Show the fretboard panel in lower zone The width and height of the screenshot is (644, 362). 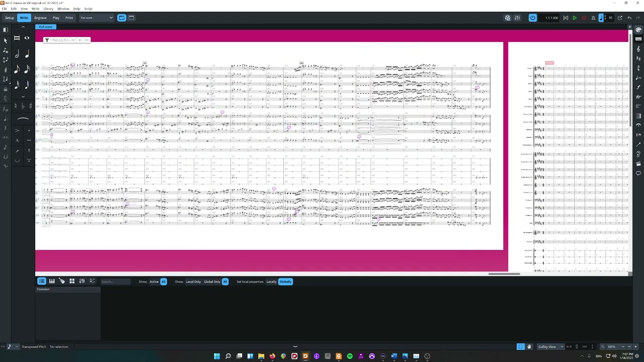(x=62, y=282)
